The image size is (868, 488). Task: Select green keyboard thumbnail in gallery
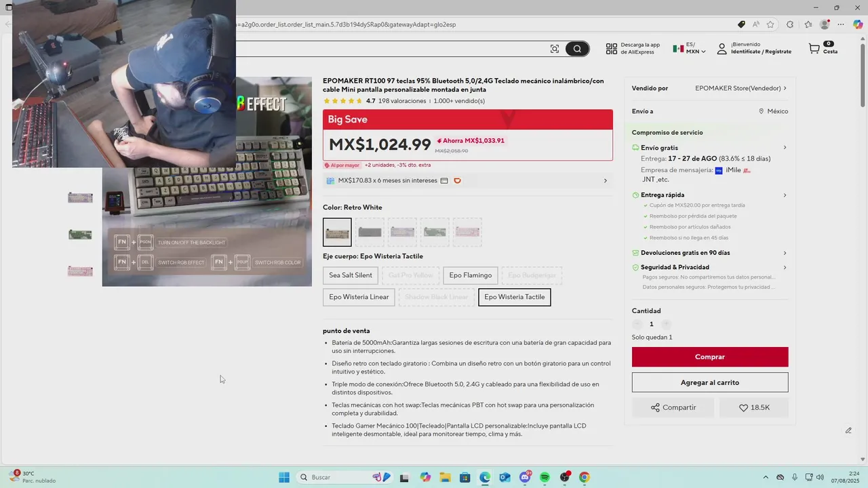click(x=80, y=235)
